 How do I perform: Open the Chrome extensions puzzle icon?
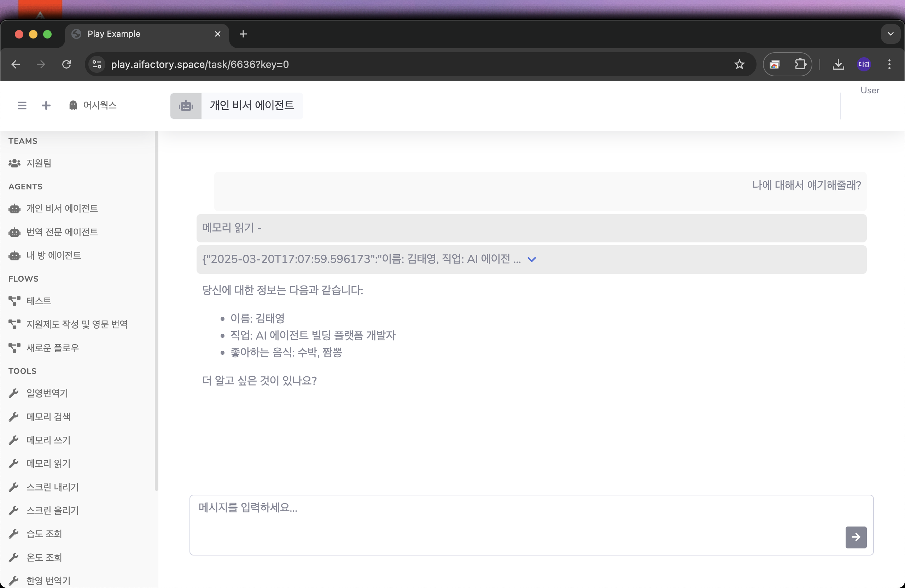point(800,64)
